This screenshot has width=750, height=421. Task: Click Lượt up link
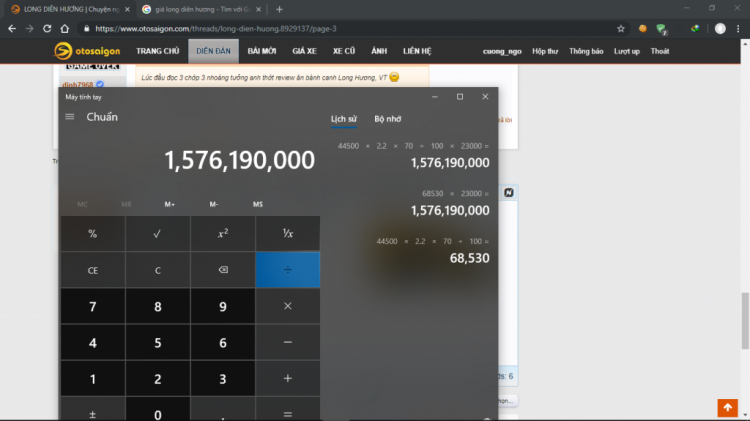pos(627,51)
